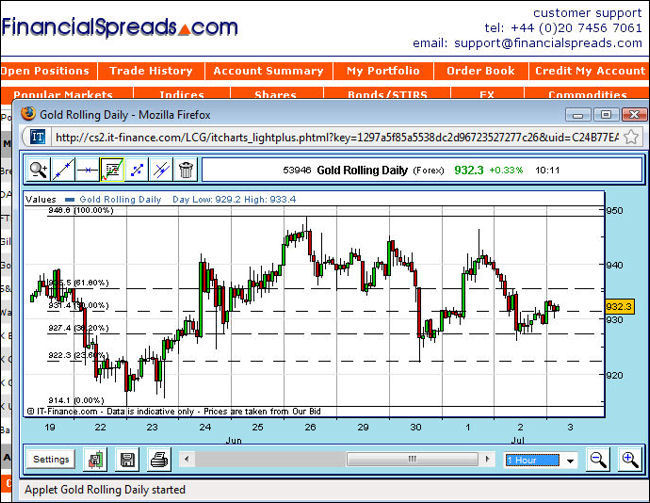Click the candlestick chart style icon
This screenshot has height=503, width=650.
pos(95,459)
